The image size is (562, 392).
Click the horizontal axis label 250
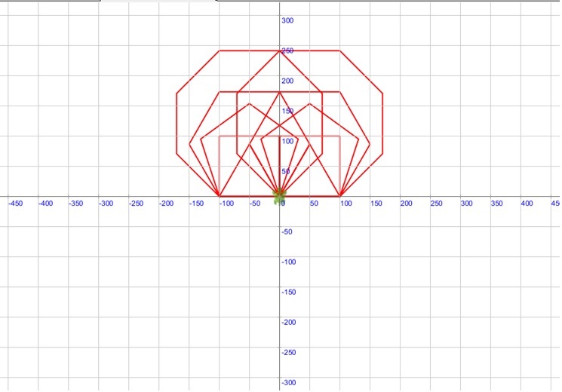point(436,204)
